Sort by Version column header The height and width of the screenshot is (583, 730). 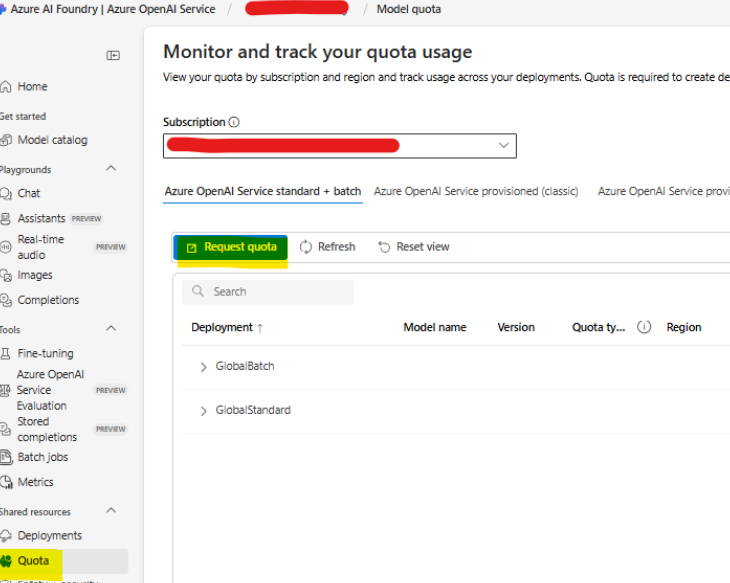516,327
